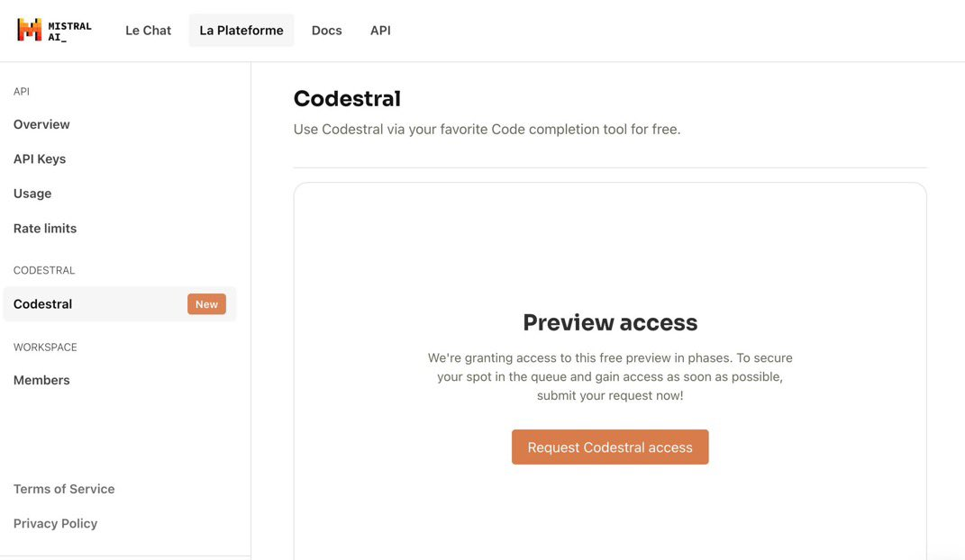
Task: Select the Codestral sidebar item
Action: (120, 303)
